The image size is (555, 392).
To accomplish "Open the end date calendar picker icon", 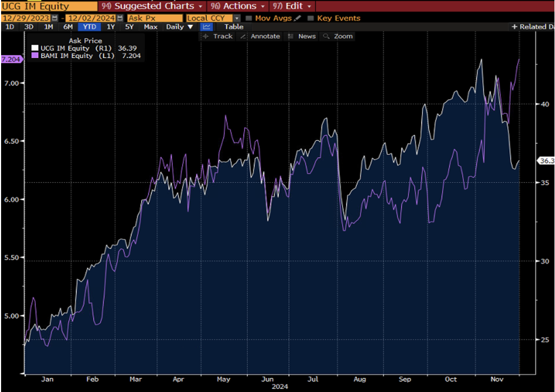I will pyautogui.click(x=120, y=18).
